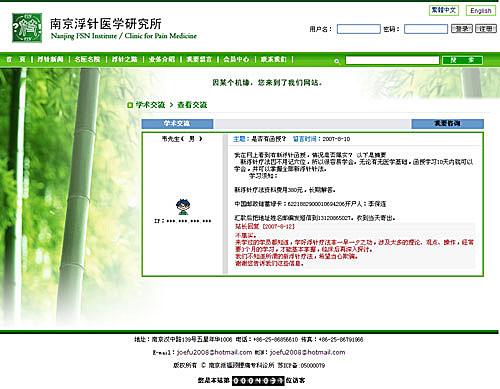Viewport: 500px width, 389px height.
Task: Click the 学术交流 breadcrumb link
Action: pos(150,105)
